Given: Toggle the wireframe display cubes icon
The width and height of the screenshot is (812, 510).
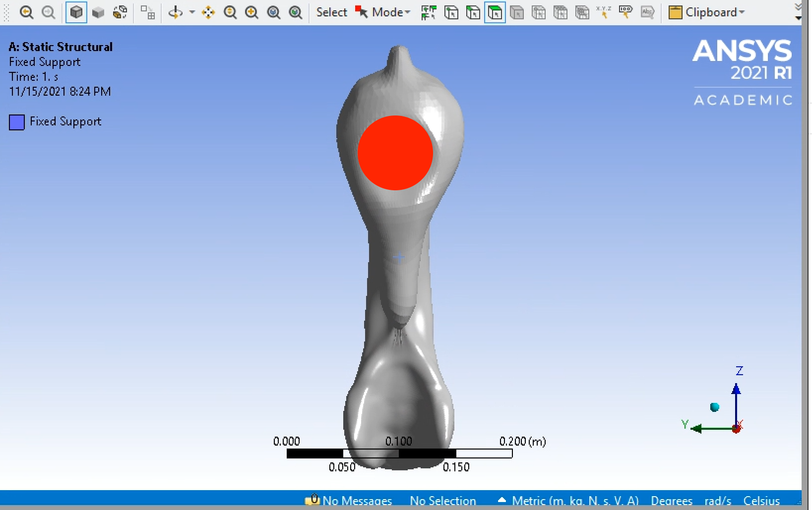Looking at the screenshot, I should 120,12.
